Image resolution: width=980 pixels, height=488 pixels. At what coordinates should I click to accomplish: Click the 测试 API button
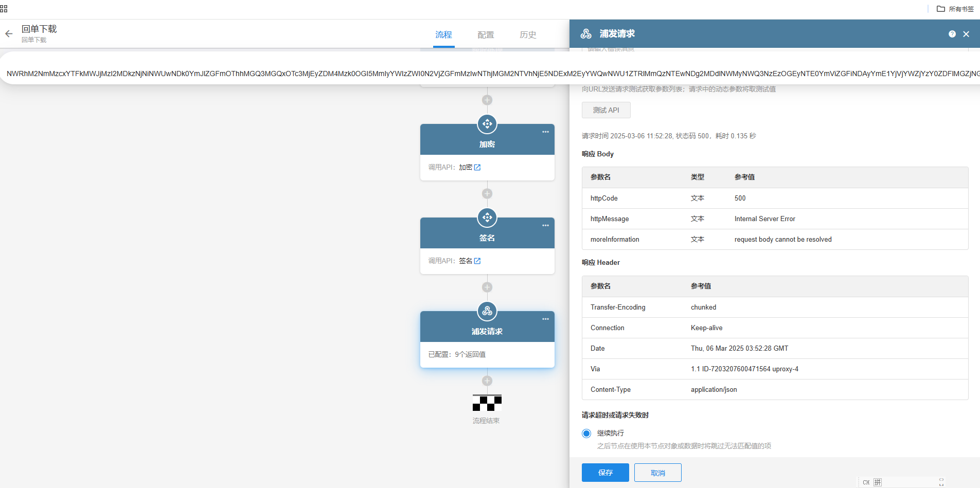[x=606, y=110]
